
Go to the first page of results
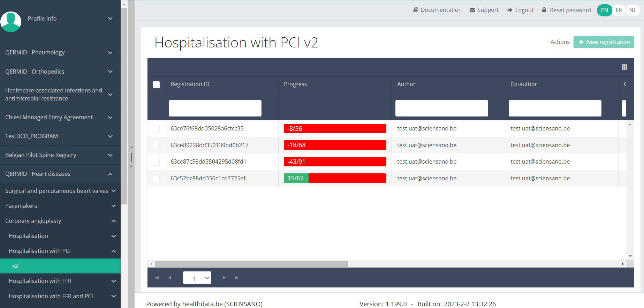(157, 278)
